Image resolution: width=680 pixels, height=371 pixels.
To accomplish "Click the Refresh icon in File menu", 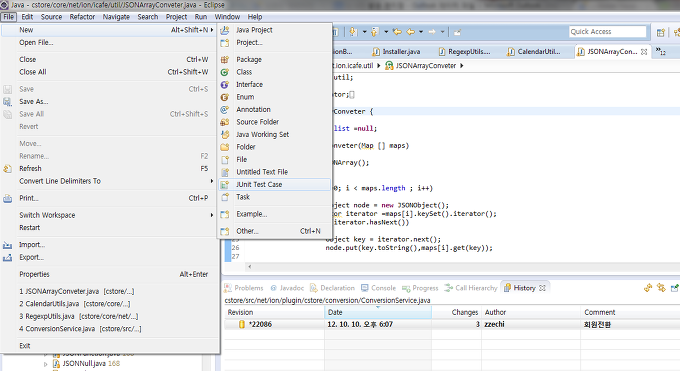I will click(7, 169).
